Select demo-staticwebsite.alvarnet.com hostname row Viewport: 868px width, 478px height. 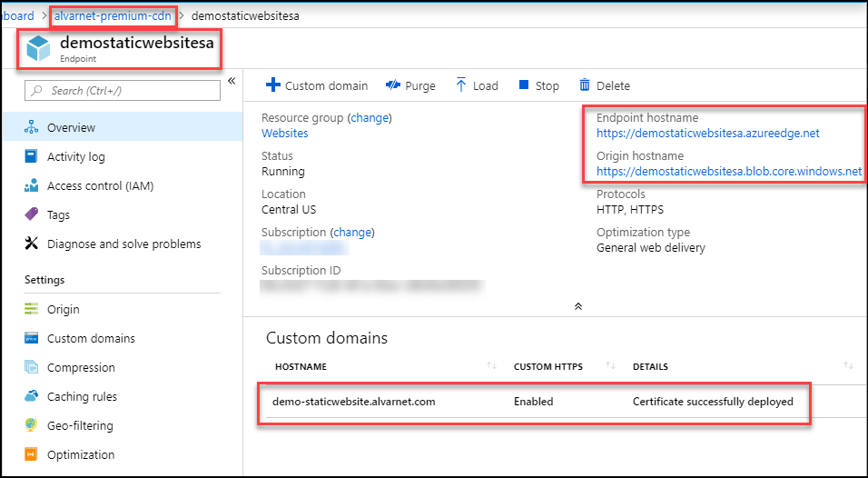click(x=354, y=402)
